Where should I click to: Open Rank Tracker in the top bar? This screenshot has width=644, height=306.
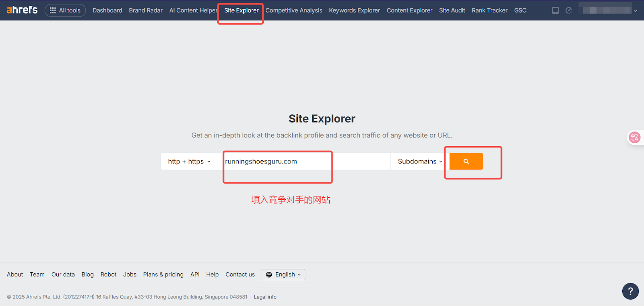(489, 10)
